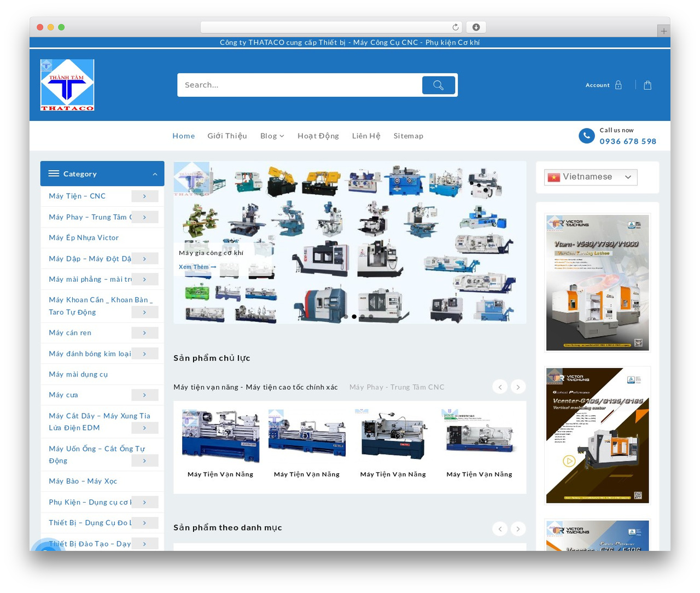
Task: Click the browser download icon
Action: point(476,27)
